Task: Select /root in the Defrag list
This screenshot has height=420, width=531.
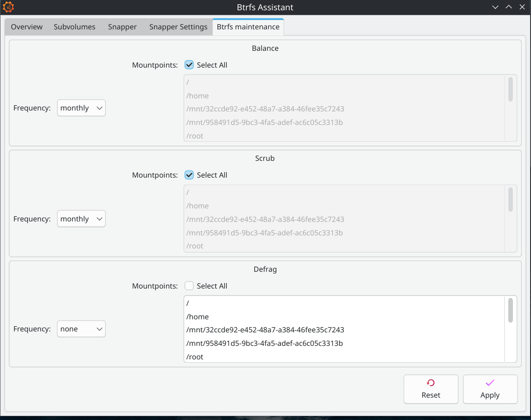Action: coord(344,357)
